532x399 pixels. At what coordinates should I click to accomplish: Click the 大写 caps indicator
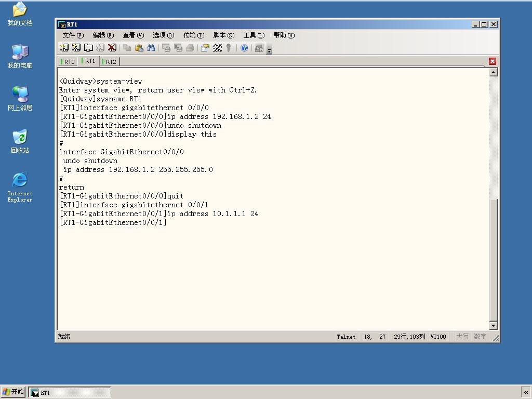point(462,337)
